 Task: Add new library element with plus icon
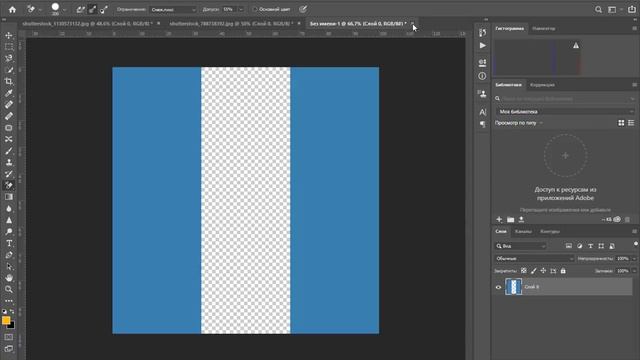499,219
